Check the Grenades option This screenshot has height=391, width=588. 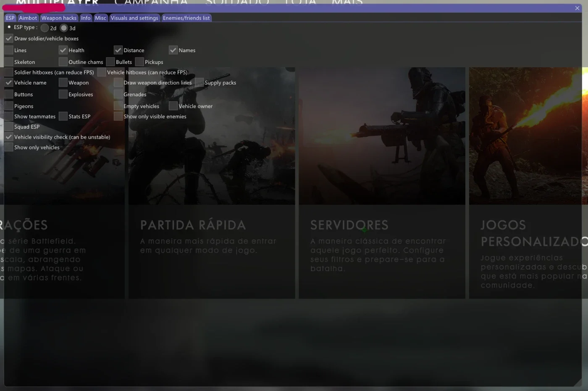click(x=118, y=94)
